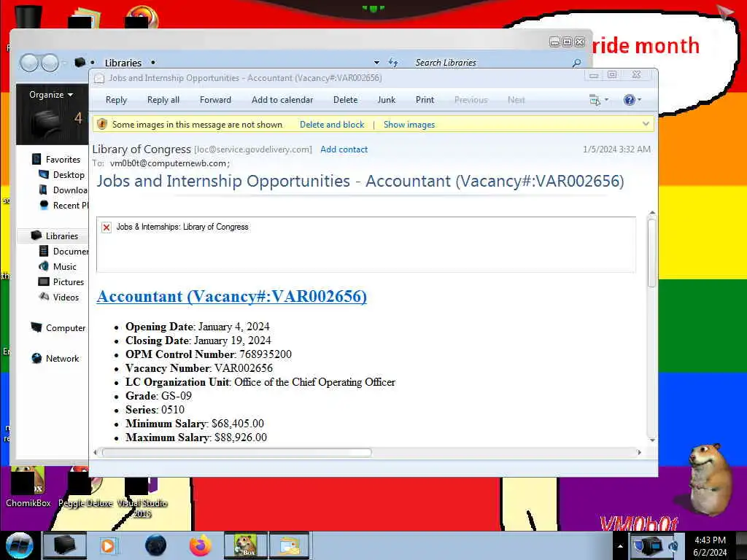
Task: Click Delete and block link
Action: click(332, 125)
